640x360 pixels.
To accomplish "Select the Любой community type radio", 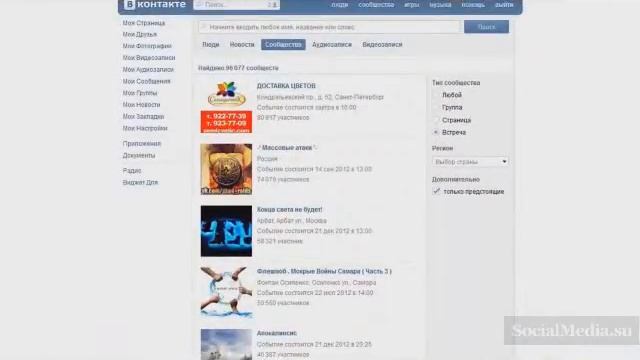I will tap(436, 95).
